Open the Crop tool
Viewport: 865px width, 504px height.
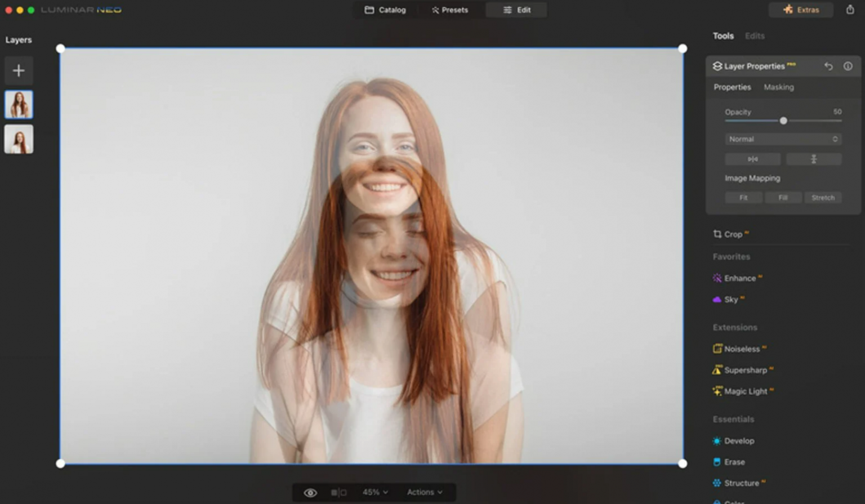[731, 234]
